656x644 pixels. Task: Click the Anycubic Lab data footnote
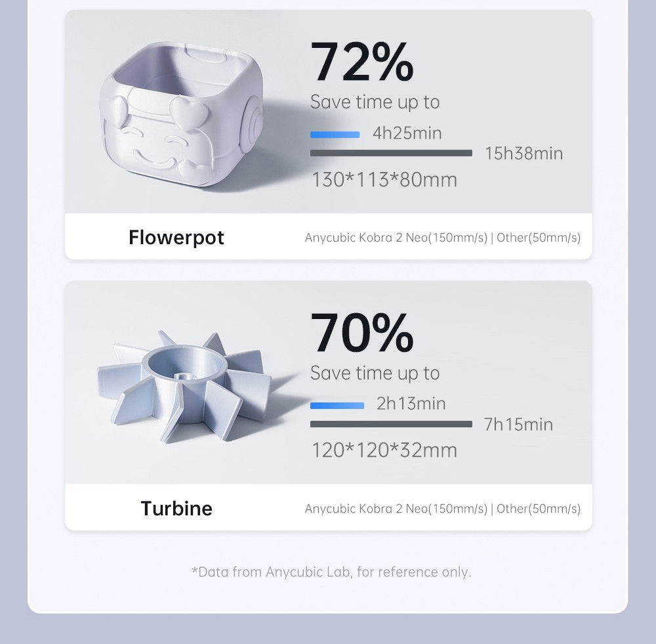[x=331, y=572]
